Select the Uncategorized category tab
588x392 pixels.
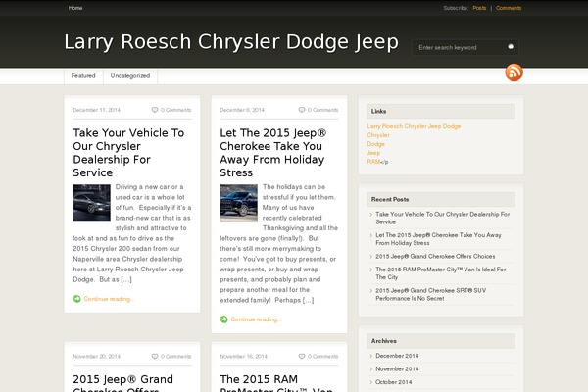click(x=130, y=76)
